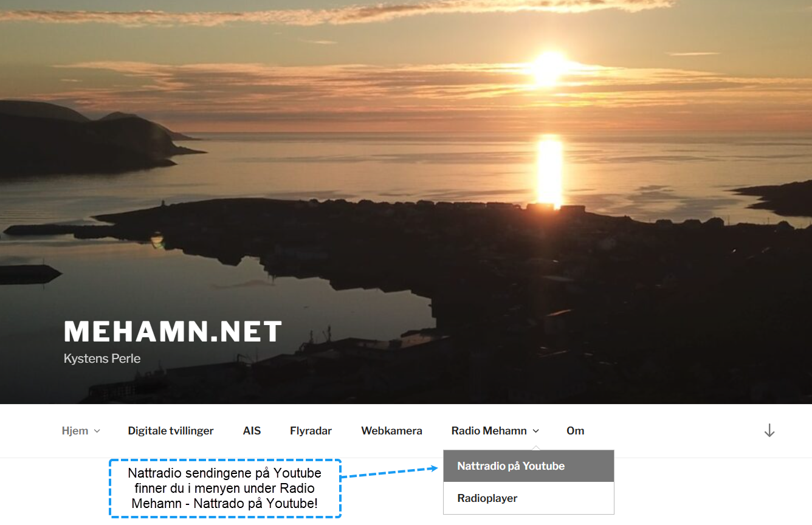
Task: Click the Nattradio sendingene callout text box
Action: click(x=225, y=489)
